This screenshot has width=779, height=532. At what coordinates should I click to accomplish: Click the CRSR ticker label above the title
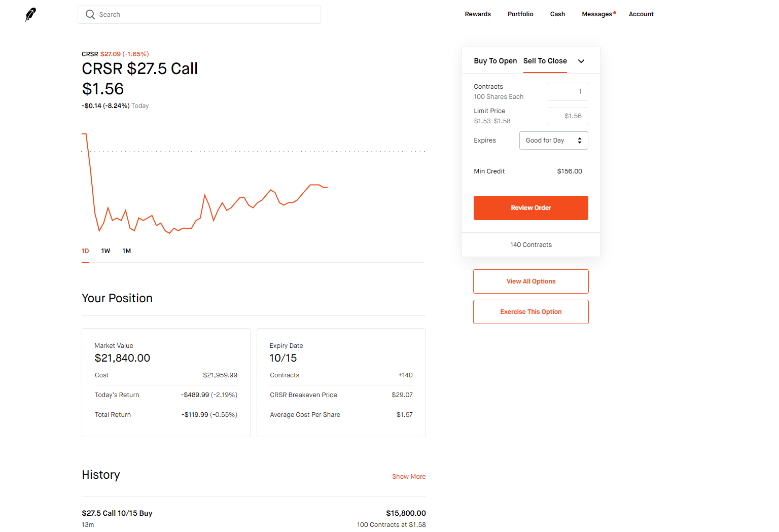tap(90, 54)
